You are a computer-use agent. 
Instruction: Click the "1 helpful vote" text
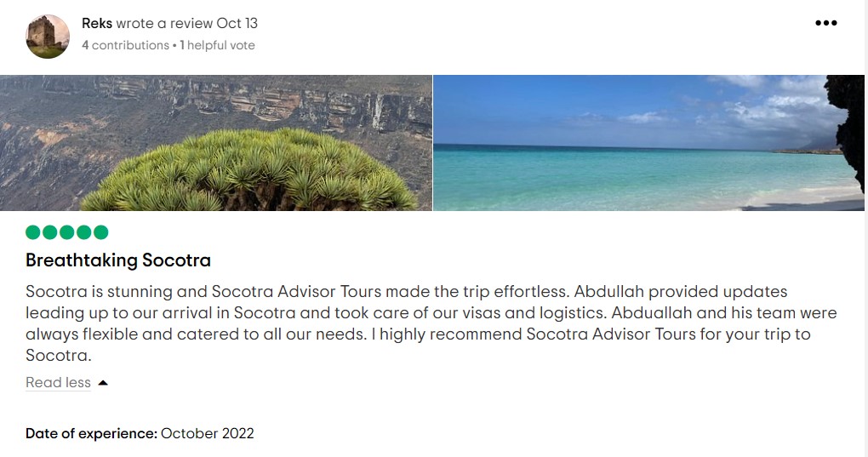pyautogui.click(x=218, y=45)
